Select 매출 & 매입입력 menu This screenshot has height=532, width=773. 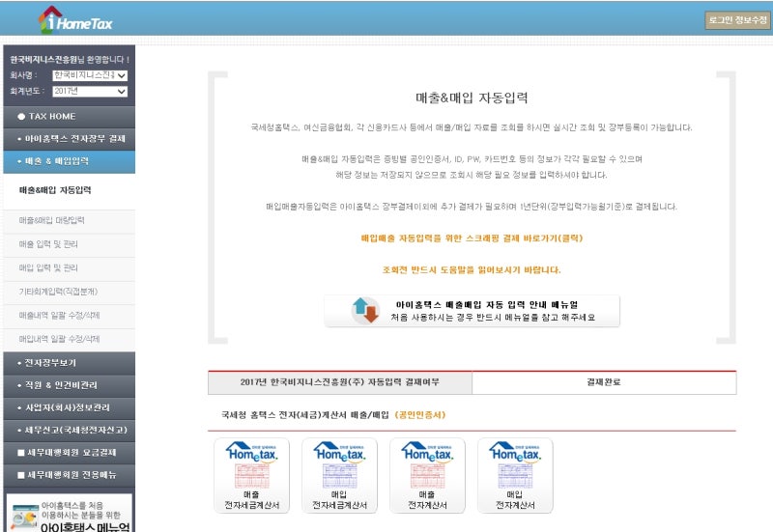tap(69, 161)
